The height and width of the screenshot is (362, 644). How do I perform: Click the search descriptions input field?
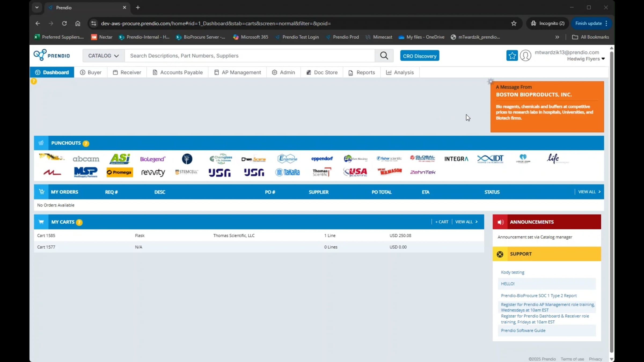pos(250,56)
